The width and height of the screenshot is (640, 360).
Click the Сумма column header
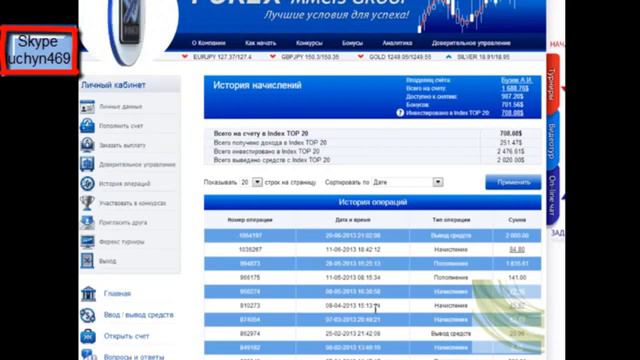coord(517,220)
